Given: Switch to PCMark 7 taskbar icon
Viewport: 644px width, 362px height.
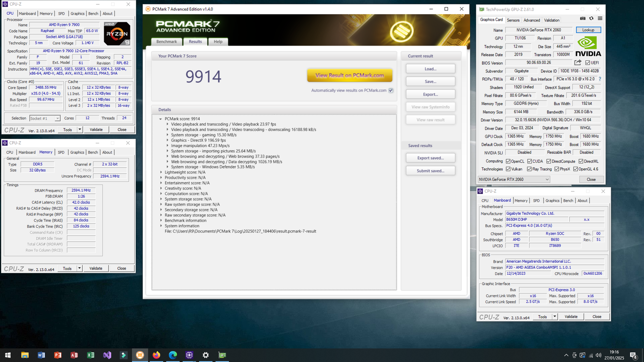Looking at the screenshot, I should (x=140, y=355).
